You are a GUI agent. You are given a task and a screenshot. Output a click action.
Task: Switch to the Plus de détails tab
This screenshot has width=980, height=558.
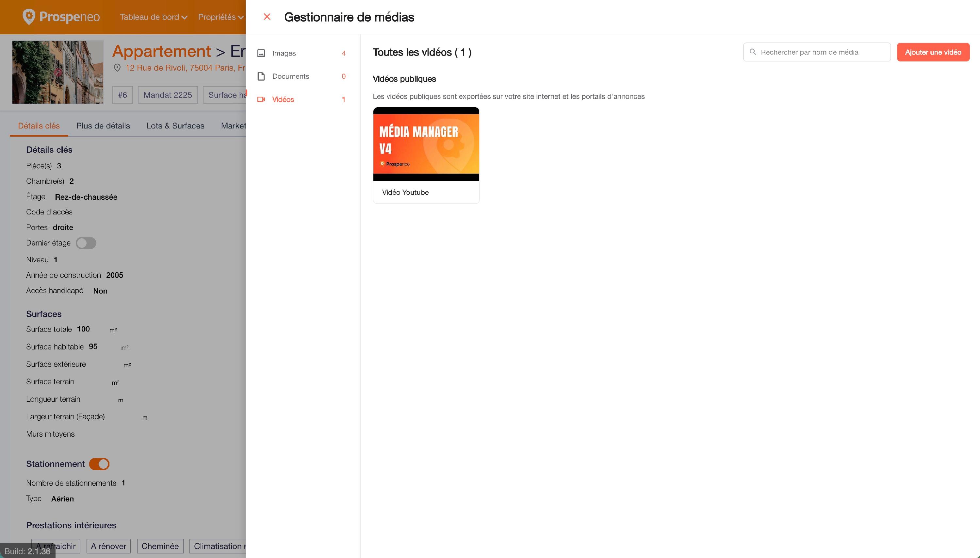[103, 126]
